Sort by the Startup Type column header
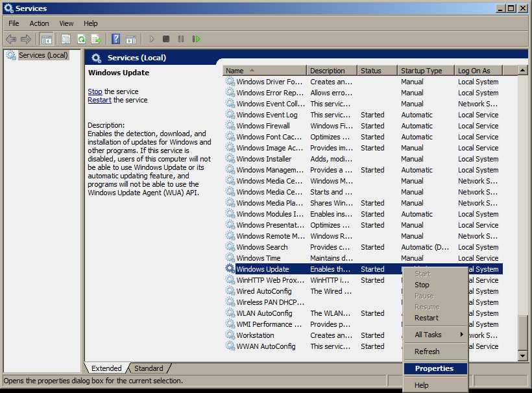 [x=426, y=71]
